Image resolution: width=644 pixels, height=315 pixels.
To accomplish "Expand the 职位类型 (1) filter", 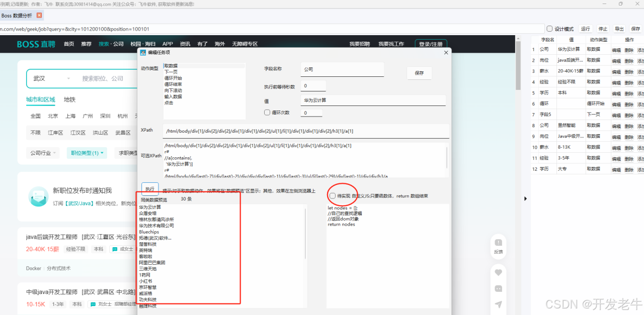I will (87, 153).
